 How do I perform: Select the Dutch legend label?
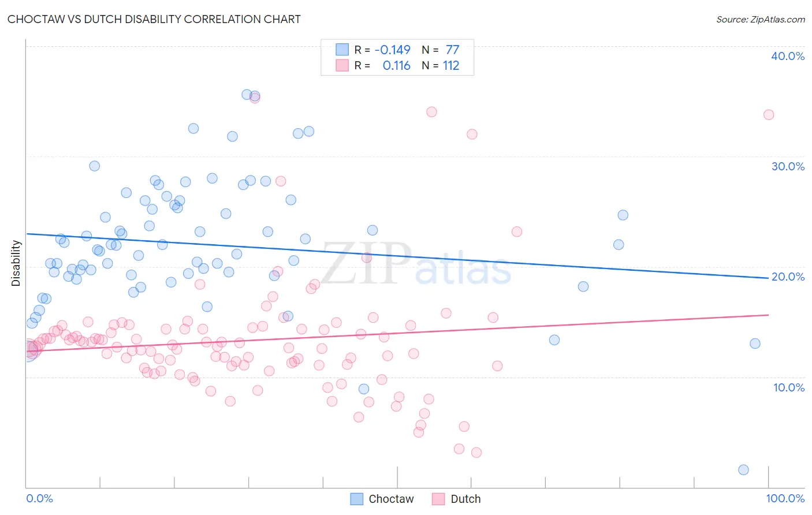(x=465, y=499)
